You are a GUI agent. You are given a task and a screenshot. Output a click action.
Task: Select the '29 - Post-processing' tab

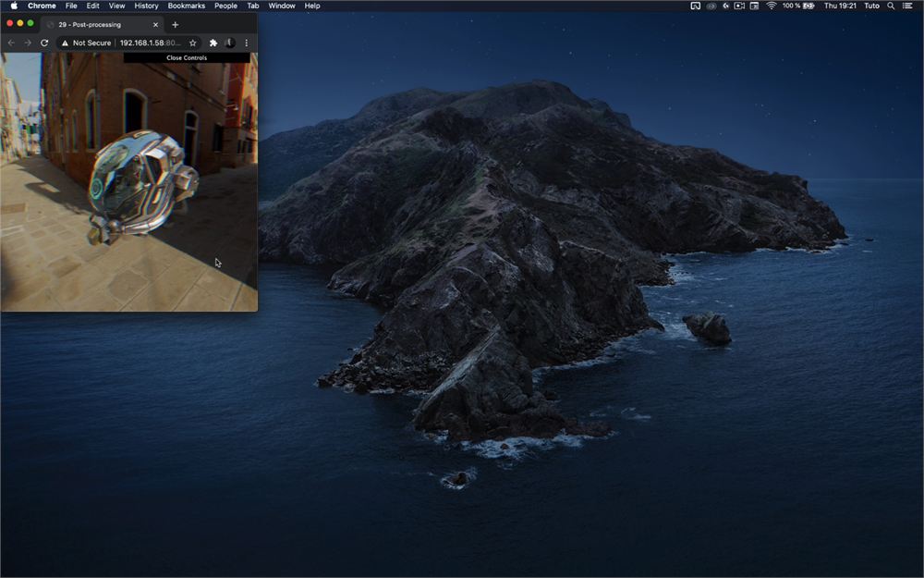(102, 25)
